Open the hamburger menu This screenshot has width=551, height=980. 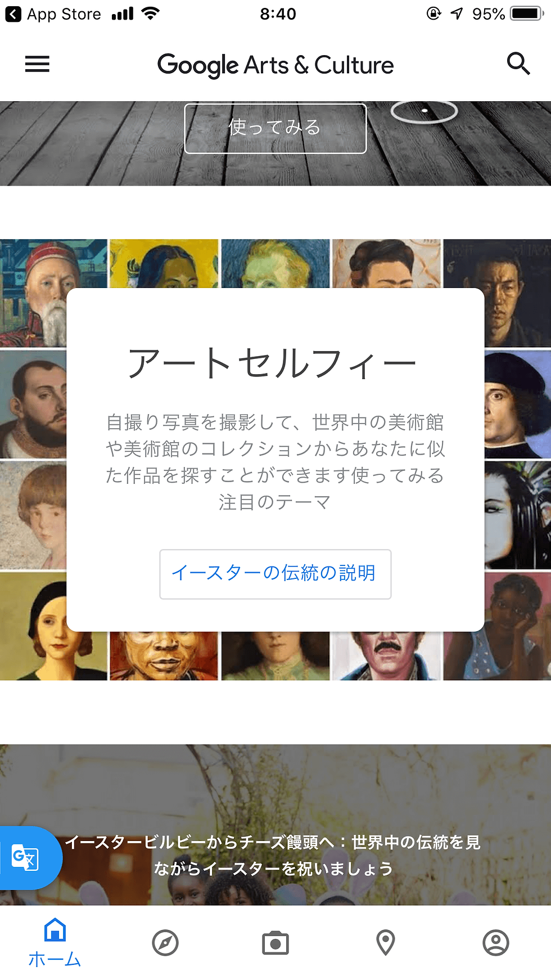tap(37, 64)
